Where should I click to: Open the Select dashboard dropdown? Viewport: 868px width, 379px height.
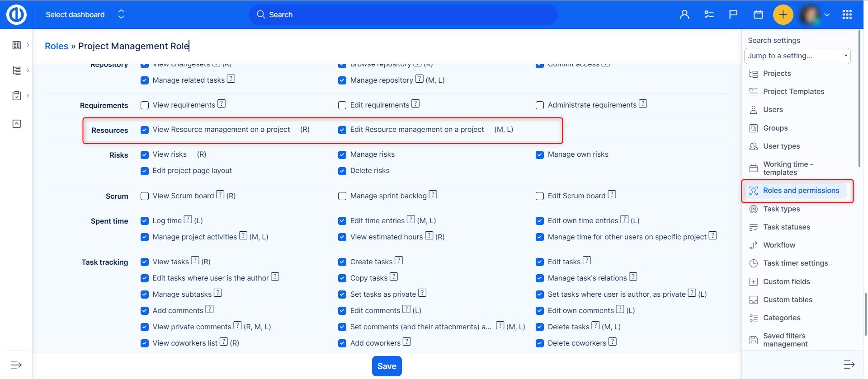[85, 14]
